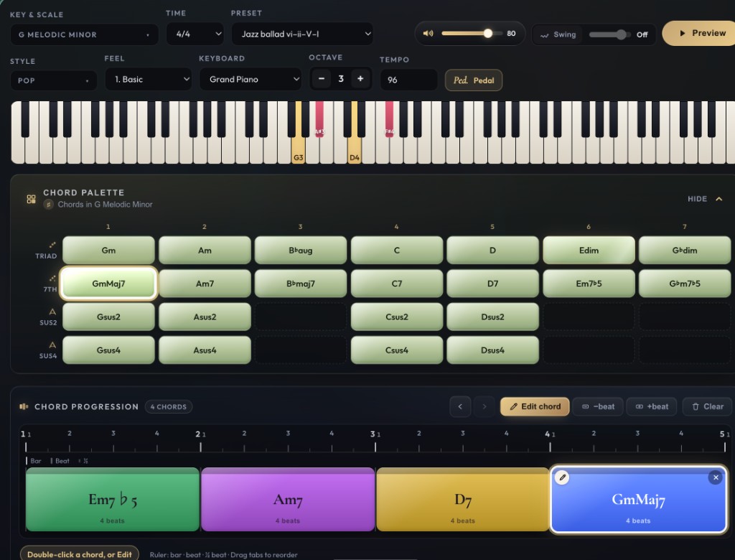The width and height of the screenshot is (735, 560).
Task: Click the sharp symbol beside Chords in G Melodic Minor
Action: pos(48,205)
